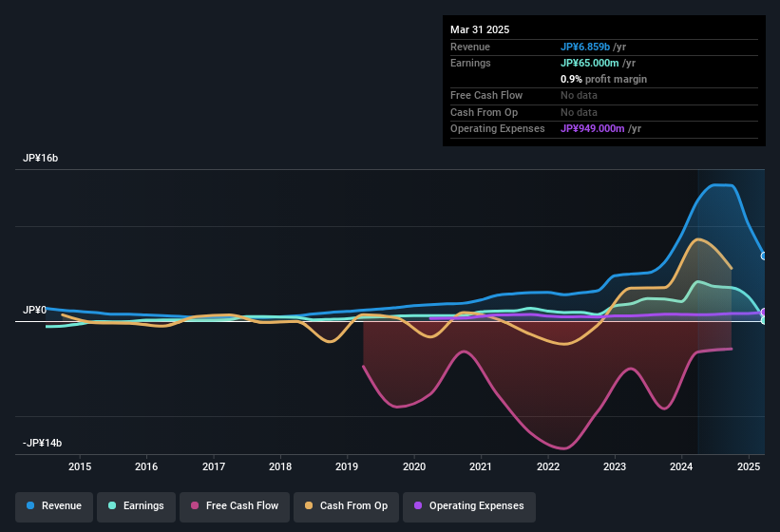Toggle the Revenue series legend button
The width and height of the screenshot is (780, 532).
coord(54,506)
